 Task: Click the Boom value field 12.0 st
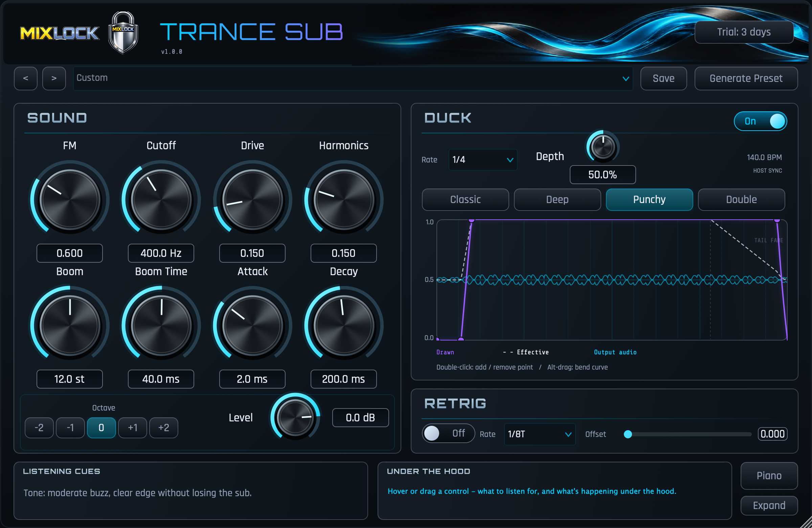(70, 379)
